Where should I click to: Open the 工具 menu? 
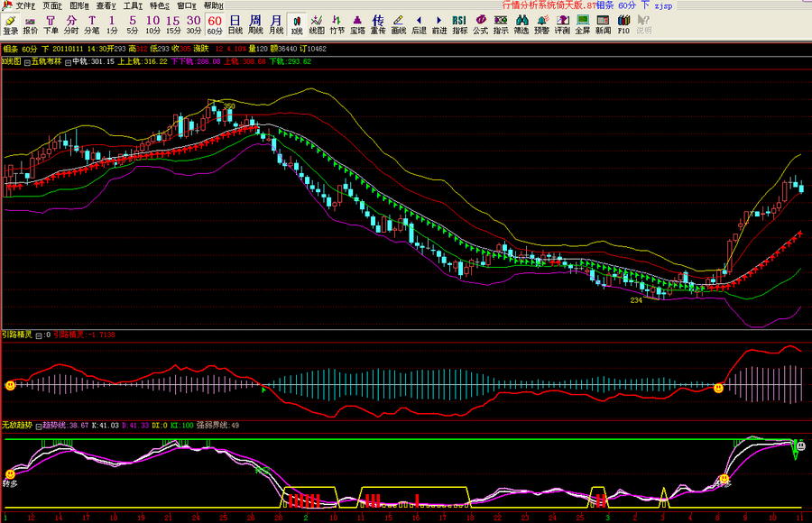click(132, 5)
